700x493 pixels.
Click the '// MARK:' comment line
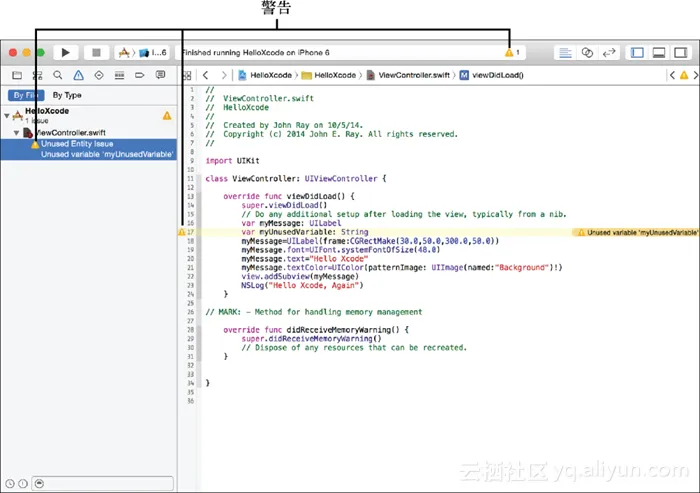click(x=313, y=312)
